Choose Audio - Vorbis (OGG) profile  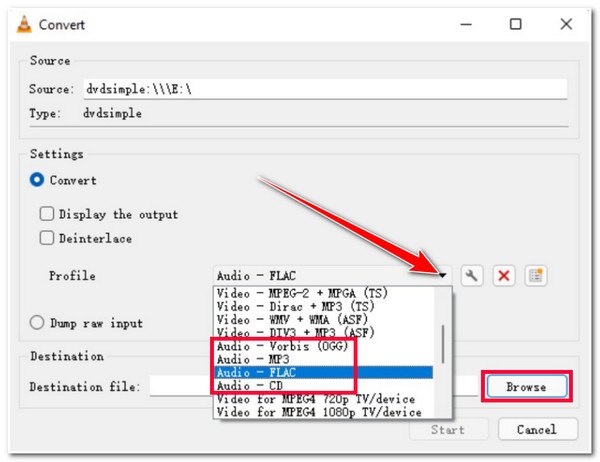323,346
